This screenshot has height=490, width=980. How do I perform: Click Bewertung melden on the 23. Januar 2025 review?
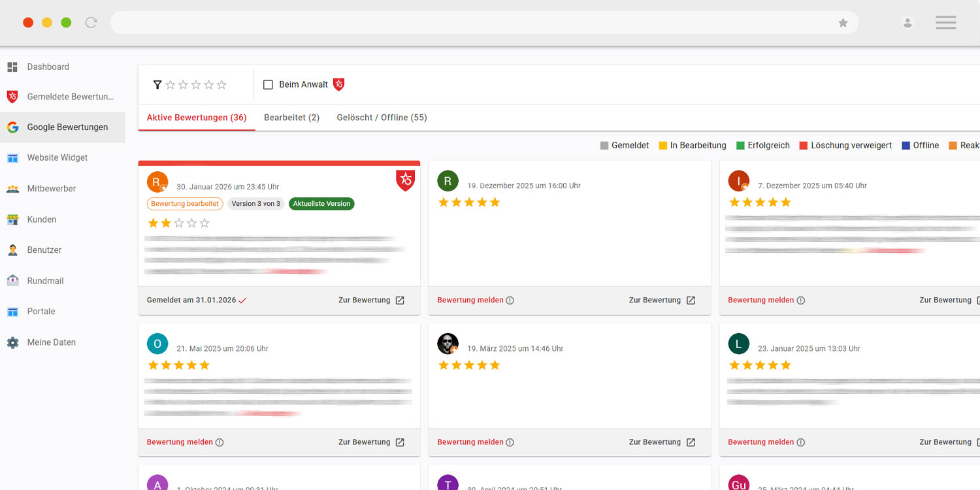760,442
